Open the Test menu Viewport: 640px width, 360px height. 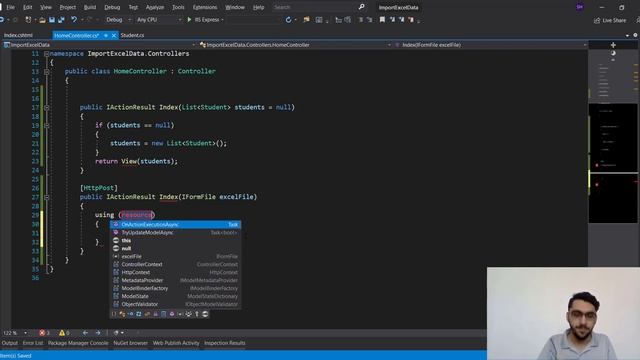(x=133, y=7)
